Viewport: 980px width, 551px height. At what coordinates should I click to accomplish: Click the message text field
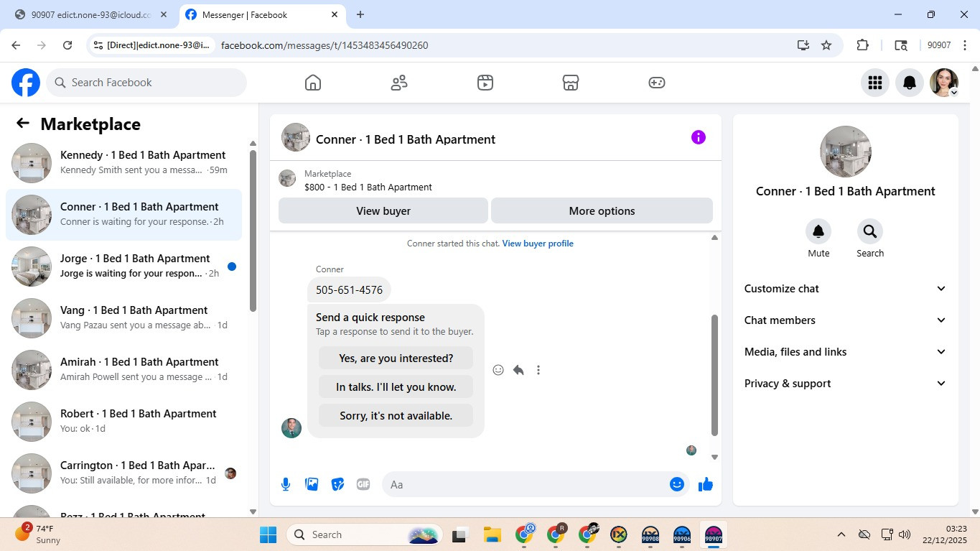point(524,484)
